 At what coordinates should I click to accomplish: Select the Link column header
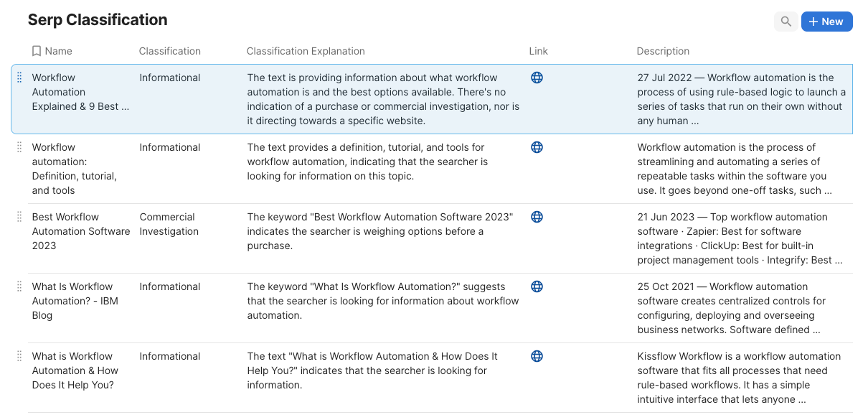[x=539, y=51]
